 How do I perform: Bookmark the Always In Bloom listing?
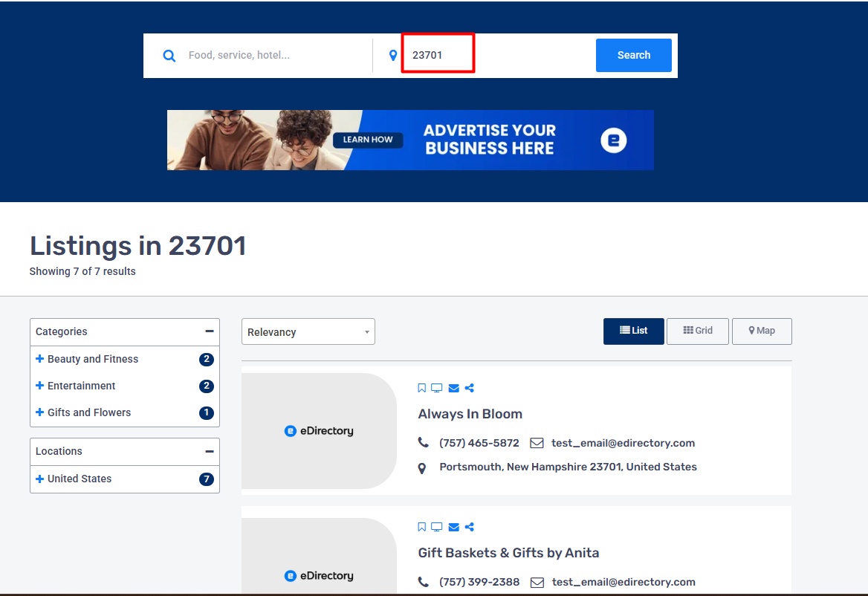422,388
